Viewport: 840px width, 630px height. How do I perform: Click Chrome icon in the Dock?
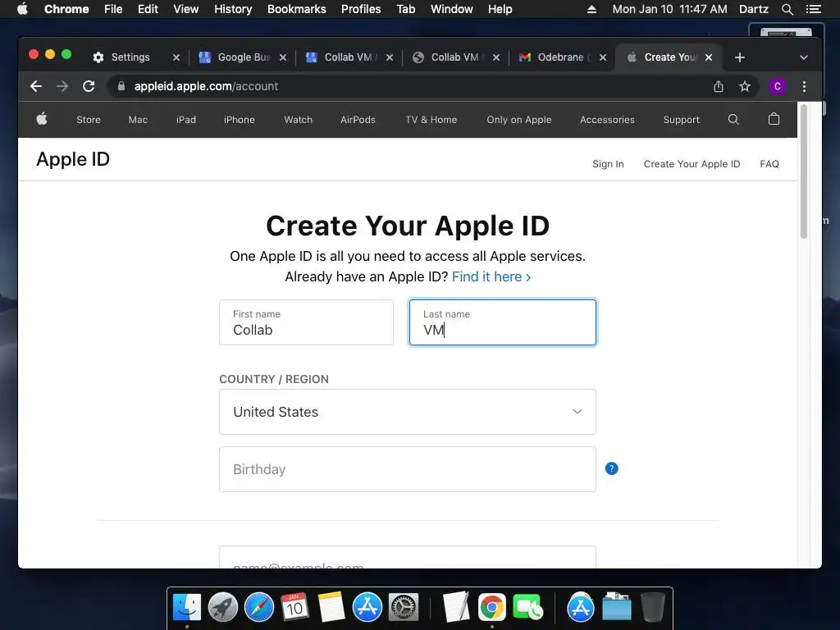[x=492, y=608]
